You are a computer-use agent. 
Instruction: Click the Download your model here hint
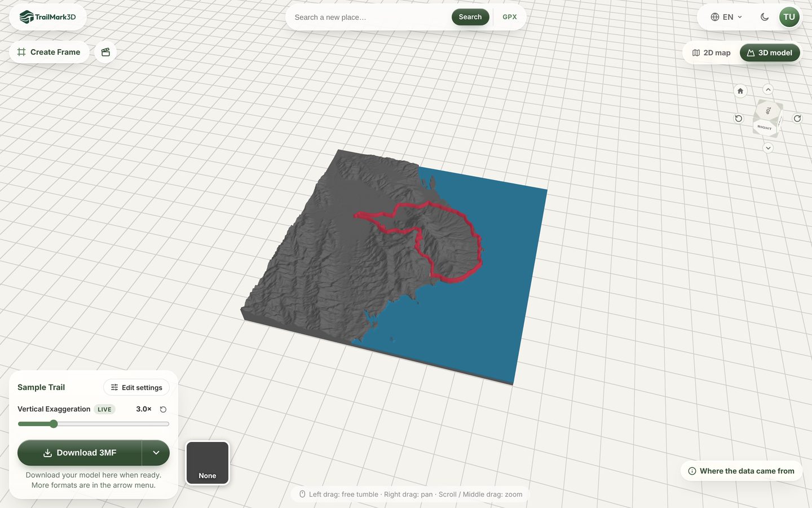tap(94, 480)
